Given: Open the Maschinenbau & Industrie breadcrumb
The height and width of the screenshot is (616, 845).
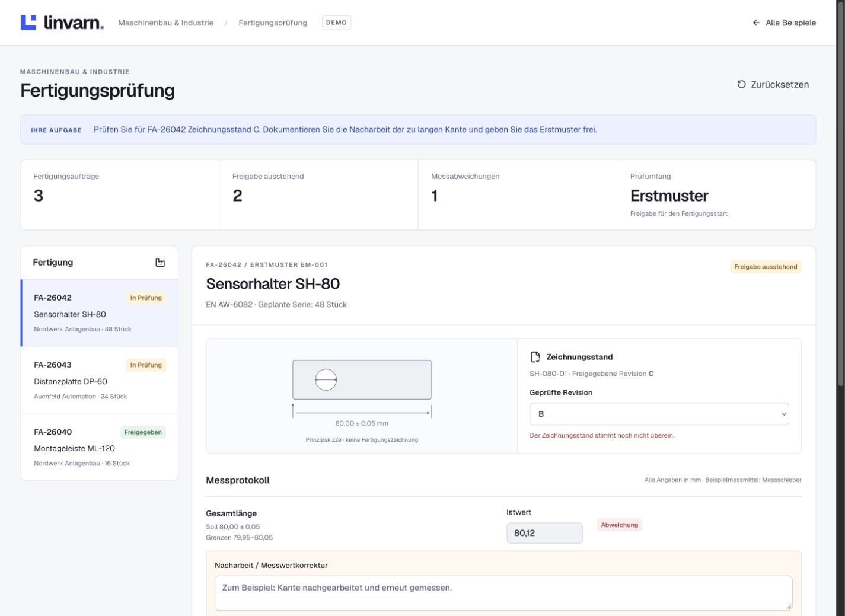Looking at the screenshot, I should pyautogui.click(x=165, y=23).
